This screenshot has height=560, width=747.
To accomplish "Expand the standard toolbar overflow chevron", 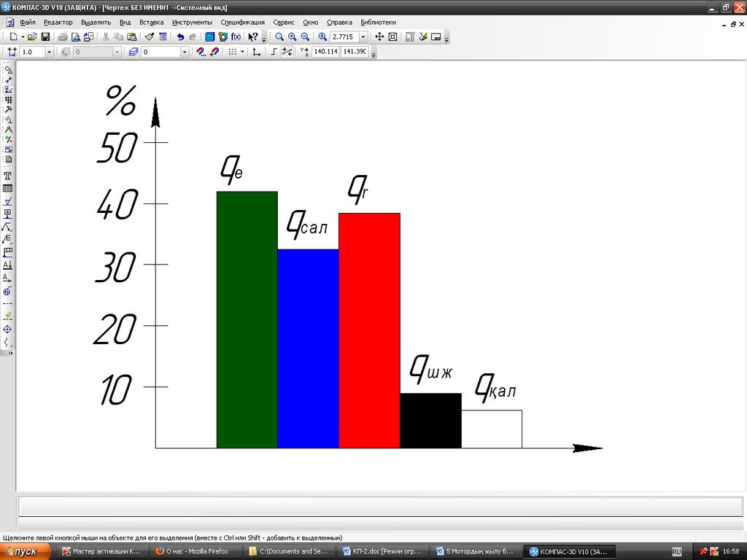I will pos(264,39).
